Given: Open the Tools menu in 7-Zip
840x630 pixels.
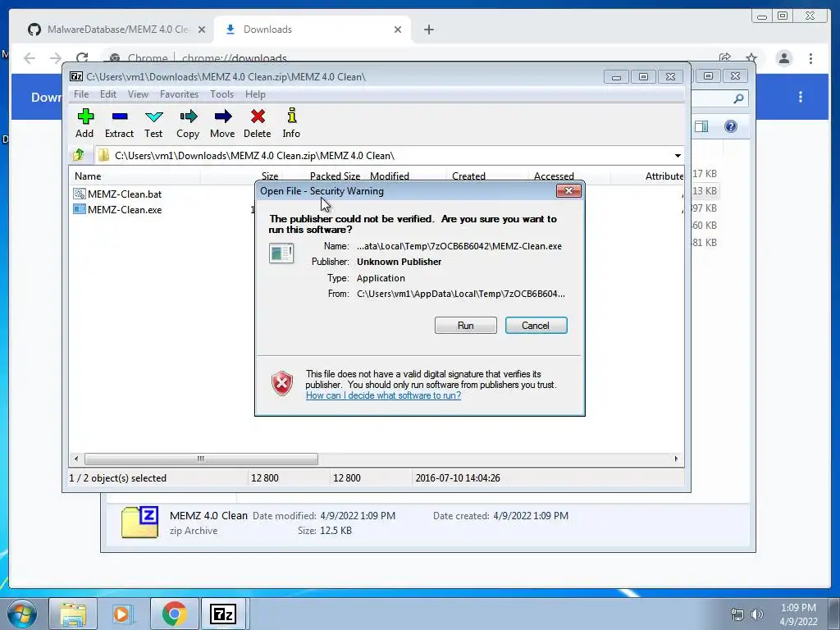Looking at the screenshot, I should pos(221,94).
